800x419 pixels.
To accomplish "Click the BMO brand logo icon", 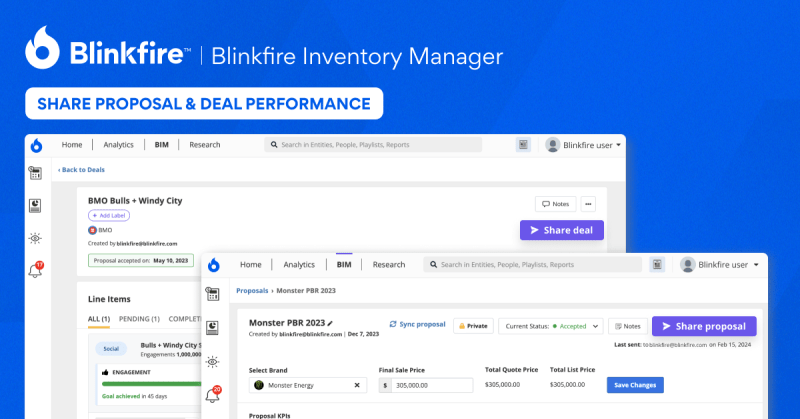I will pyautogui.click(x=92, y=230).
